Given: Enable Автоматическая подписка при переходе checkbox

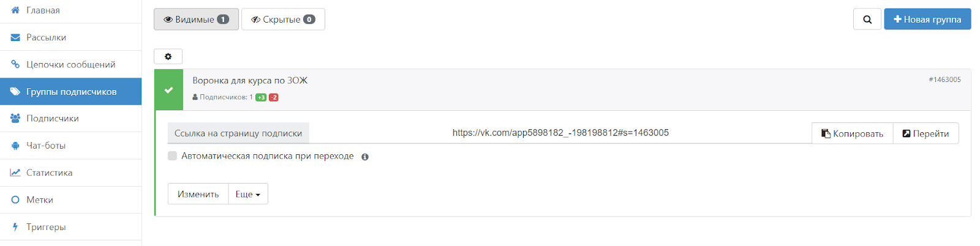Looking at the screenshot, I should 173,156.
